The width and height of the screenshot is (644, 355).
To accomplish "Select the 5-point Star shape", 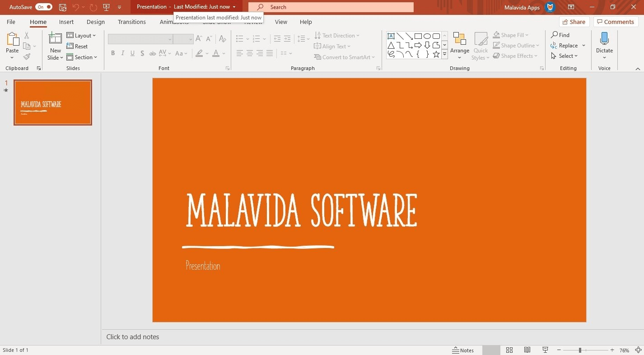I will tap(436, 54).
